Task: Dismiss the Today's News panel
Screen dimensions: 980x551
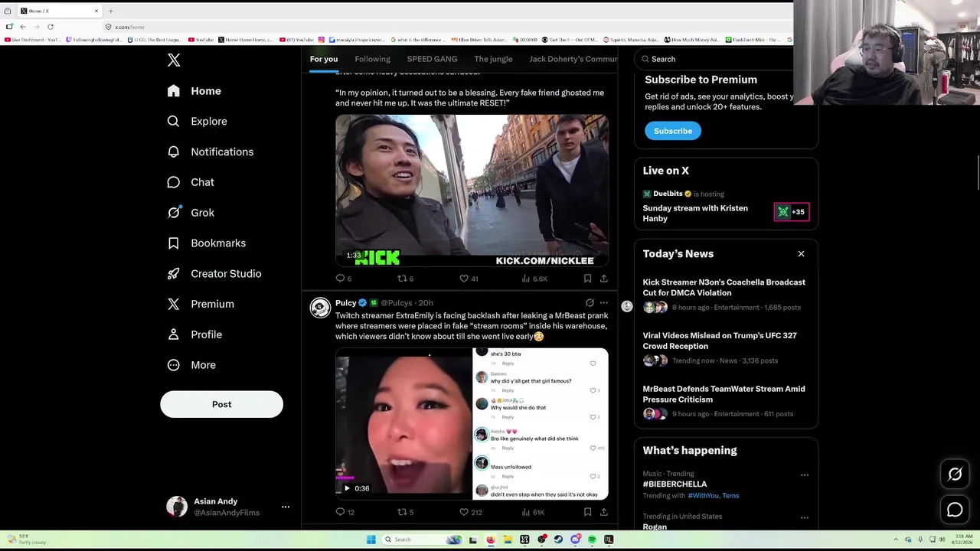Action: click(x=801, y=254)
